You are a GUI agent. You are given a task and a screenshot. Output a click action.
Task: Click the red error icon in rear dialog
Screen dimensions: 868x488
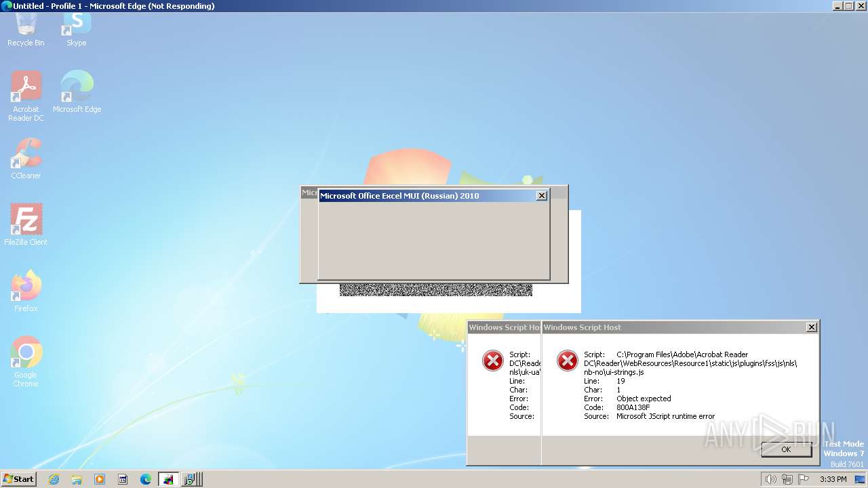(x=492, y=361)
